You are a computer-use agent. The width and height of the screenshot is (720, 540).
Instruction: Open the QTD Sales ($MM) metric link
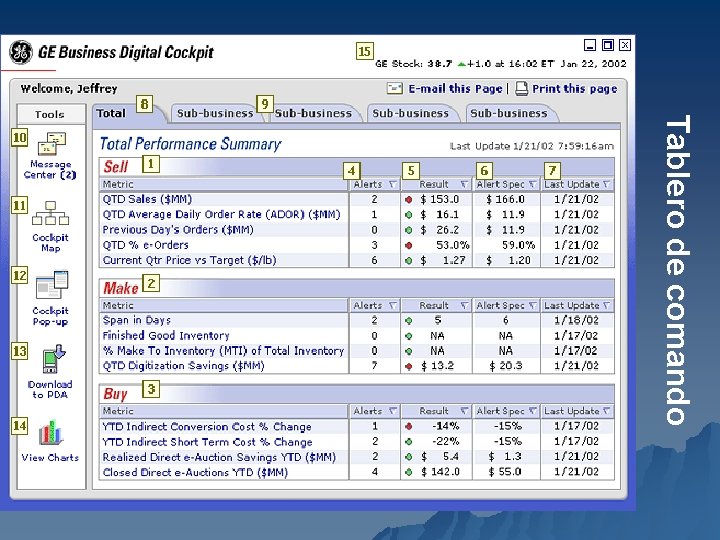click(x=147, y=199)
